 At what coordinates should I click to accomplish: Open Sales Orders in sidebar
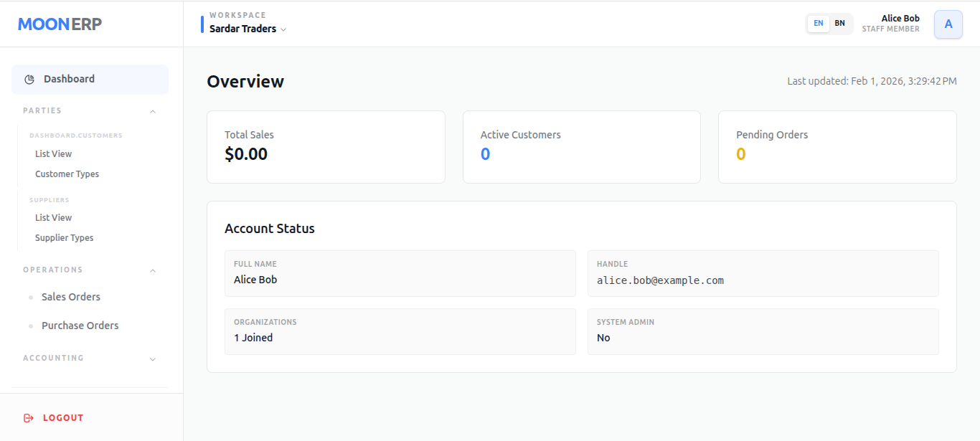tap(70, 297)
